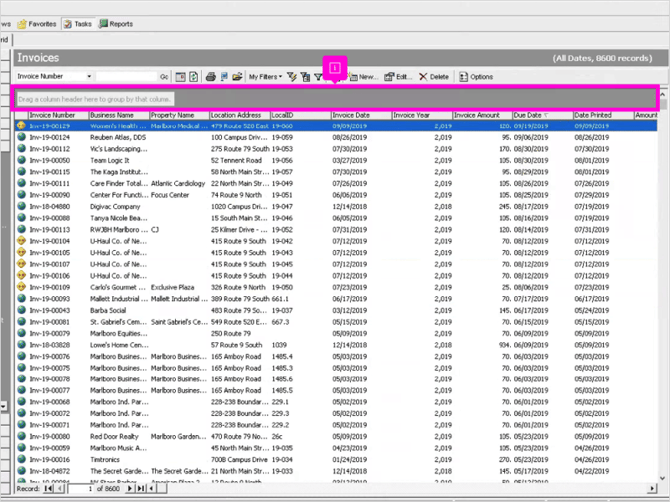Viewport: 670px width, 502px height.
Task: Sort by Invoice Number column header
Action: pos(59,115)
